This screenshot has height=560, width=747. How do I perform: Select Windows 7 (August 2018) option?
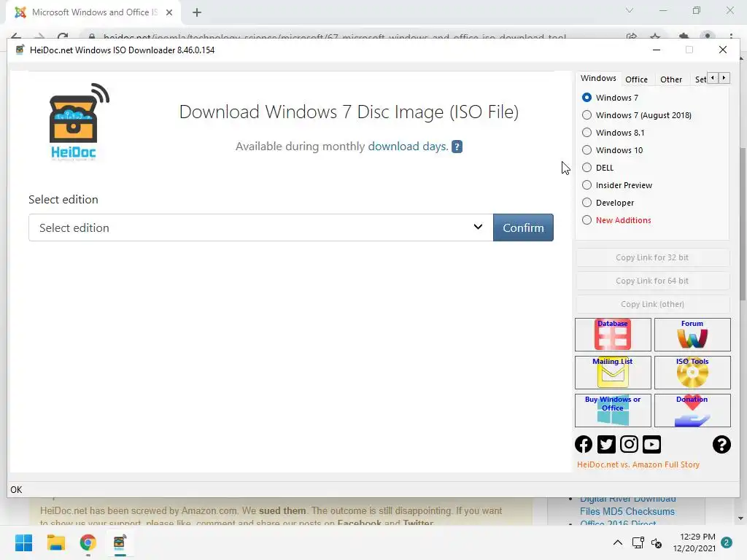(x=587, y=115)
